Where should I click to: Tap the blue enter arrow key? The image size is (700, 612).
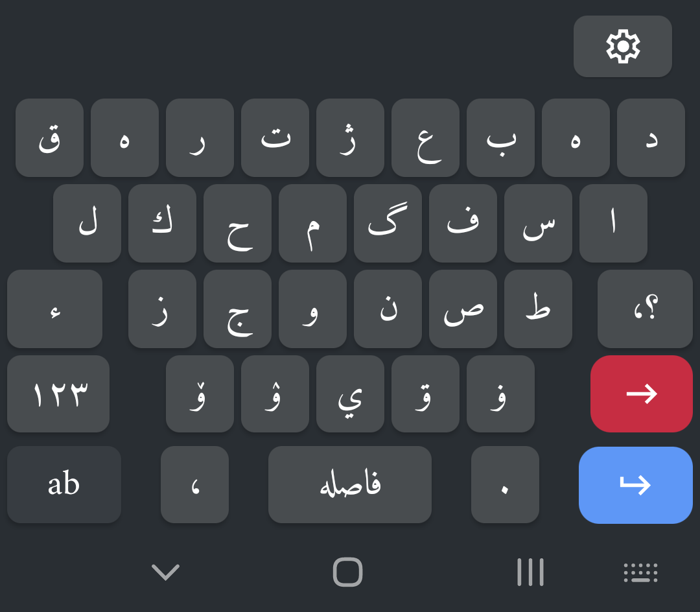click(x=636, y=485)
